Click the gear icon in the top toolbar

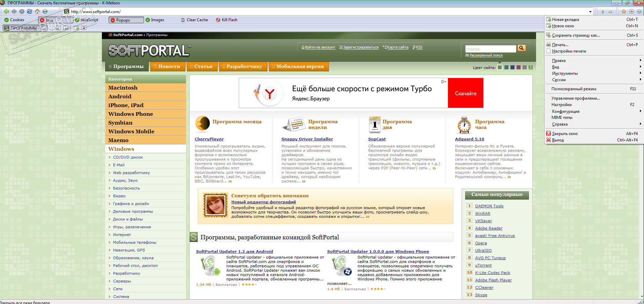point(639,11)
